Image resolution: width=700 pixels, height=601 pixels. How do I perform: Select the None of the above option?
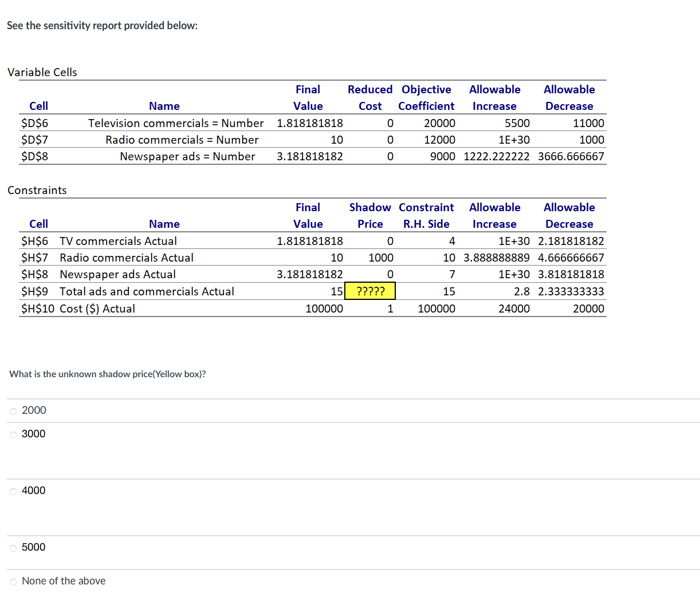click(x=13, y=581)
